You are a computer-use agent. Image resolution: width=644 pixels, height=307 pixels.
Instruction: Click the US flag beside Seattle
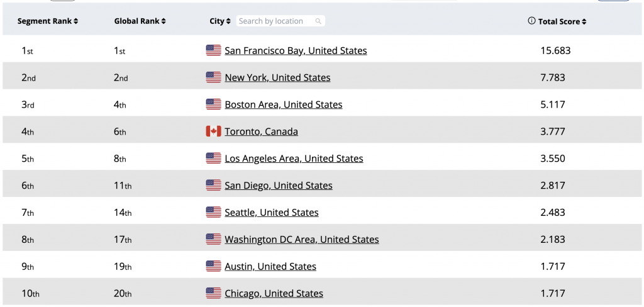pos(213,213)
